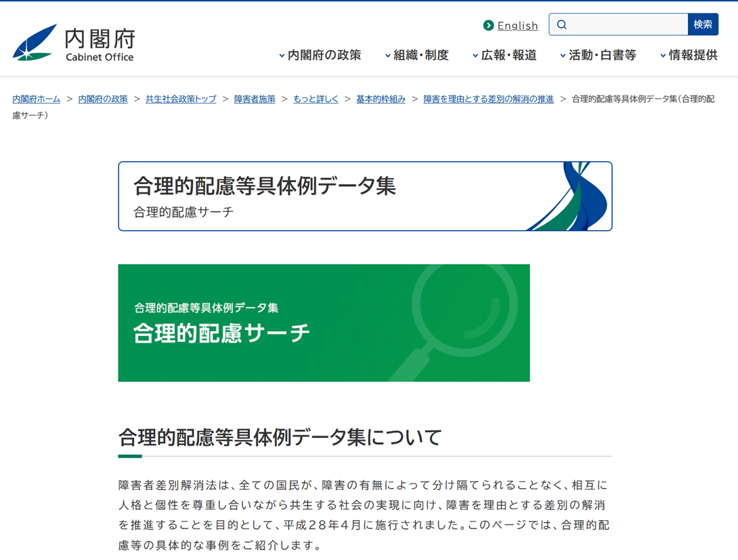Go to 内閣府ホーム breadcrumb link

pyautogui.click(x=37, y=99)
